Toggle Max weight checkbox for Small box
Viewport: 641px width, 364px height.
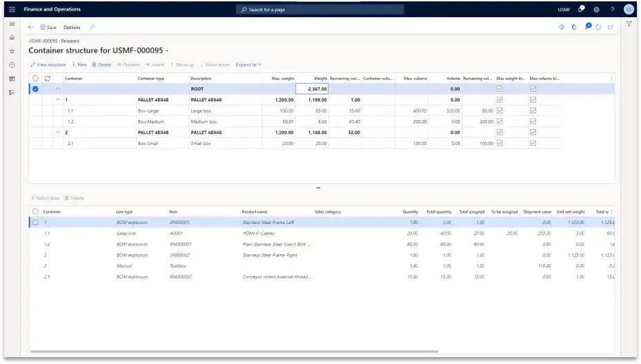pyautogui.click(x=500, y=143)
